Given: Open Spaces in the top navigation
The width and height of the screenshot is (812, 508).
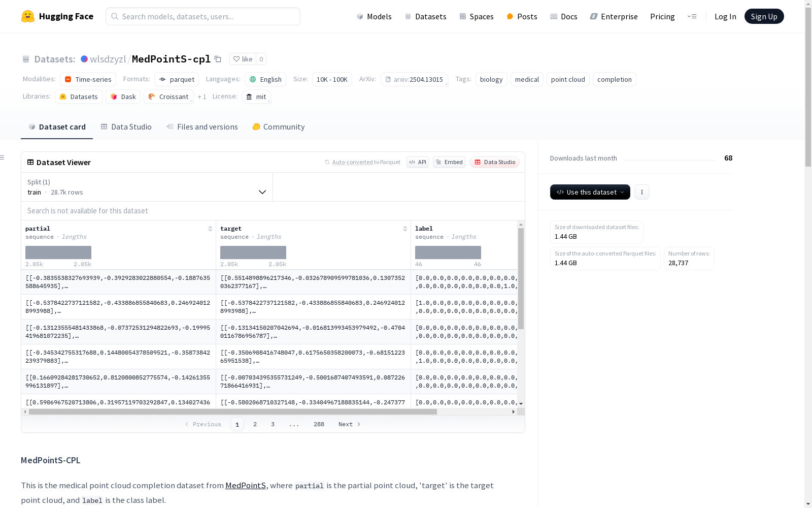Looking at the screenshot, I should (x=476, y=16).
